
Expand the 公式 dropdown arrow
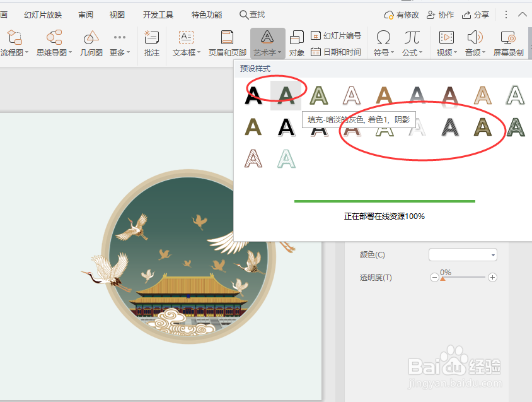pyautogui.click(x=420, y=52)
